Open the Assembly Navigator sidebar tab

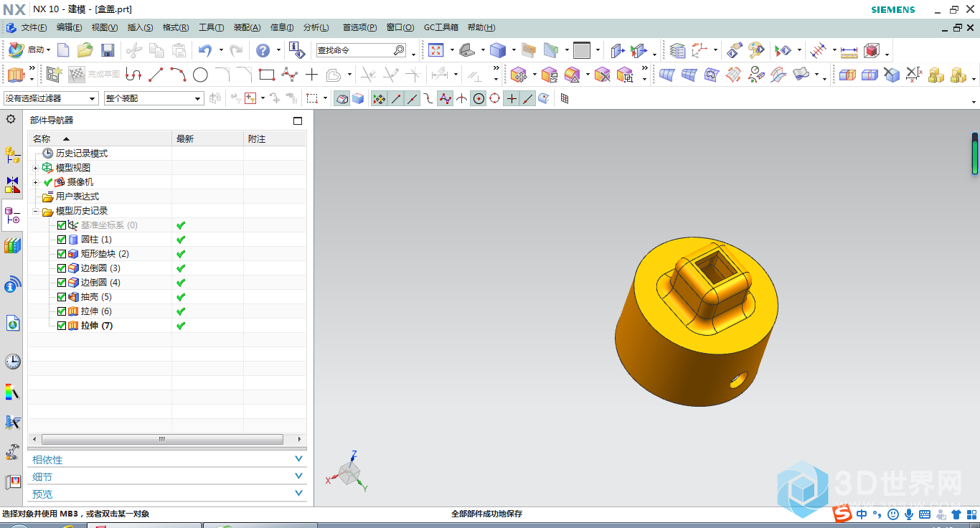click(12, 154)
